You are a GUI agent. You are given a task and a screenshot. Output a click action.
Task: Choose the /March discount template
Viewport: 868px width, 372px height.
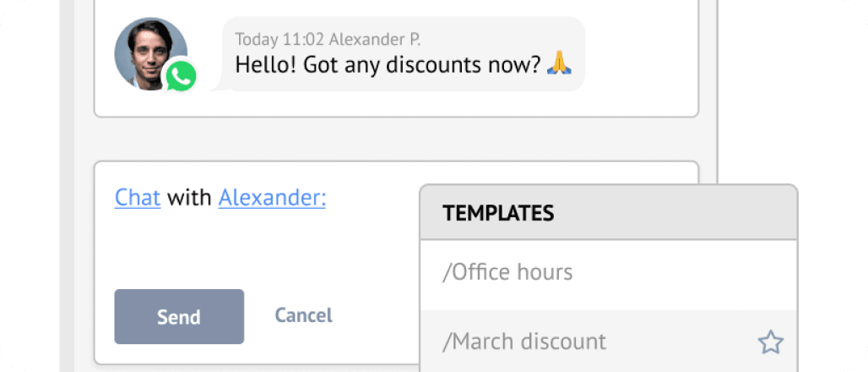pos(524,342)
